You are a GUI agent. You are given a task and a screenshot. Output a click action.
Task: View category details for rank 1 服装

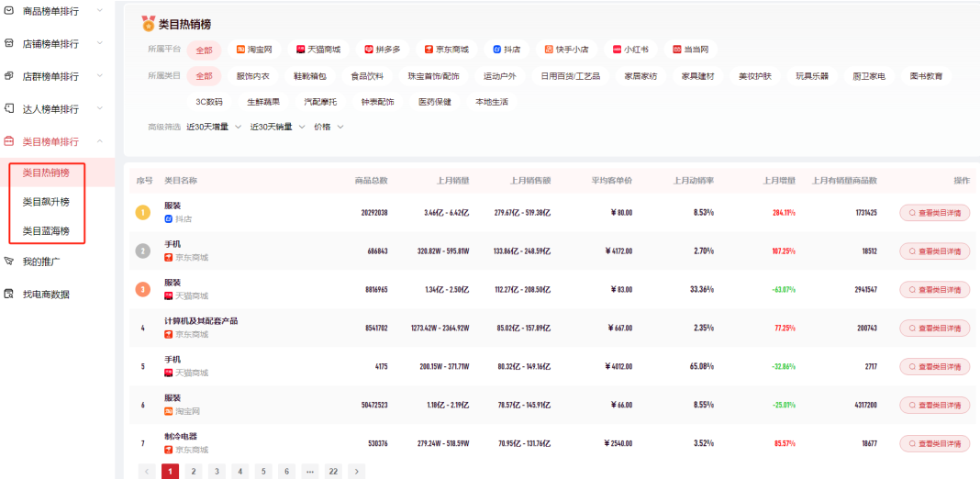click(x=935, y=213)
